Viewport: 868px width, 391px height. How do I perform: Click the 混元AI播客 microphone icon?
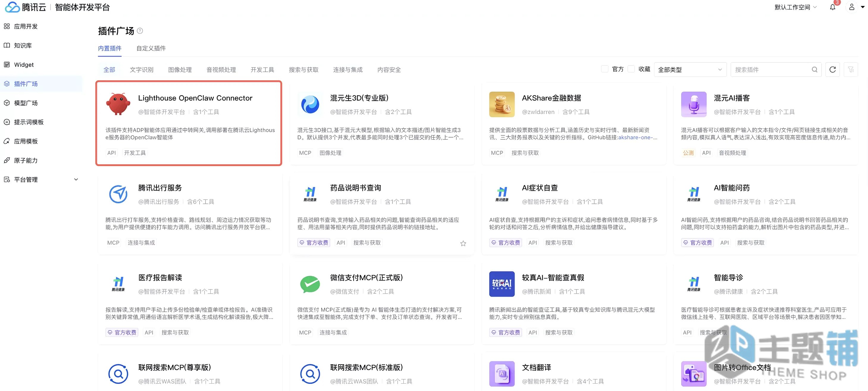pos(693,104)
